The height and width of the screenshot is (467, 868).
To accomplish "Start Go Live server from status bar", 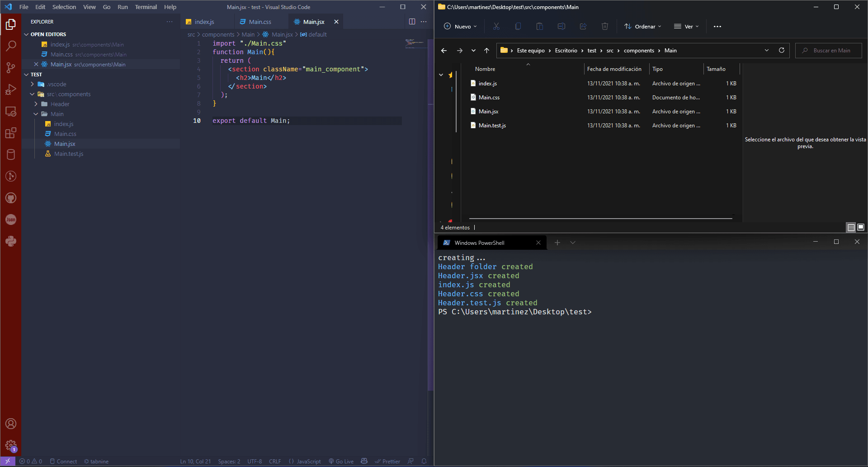I will [x=341, y=461].
